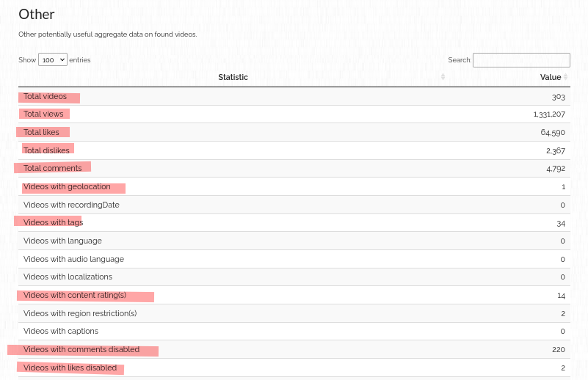Select the Total views row

43,114
